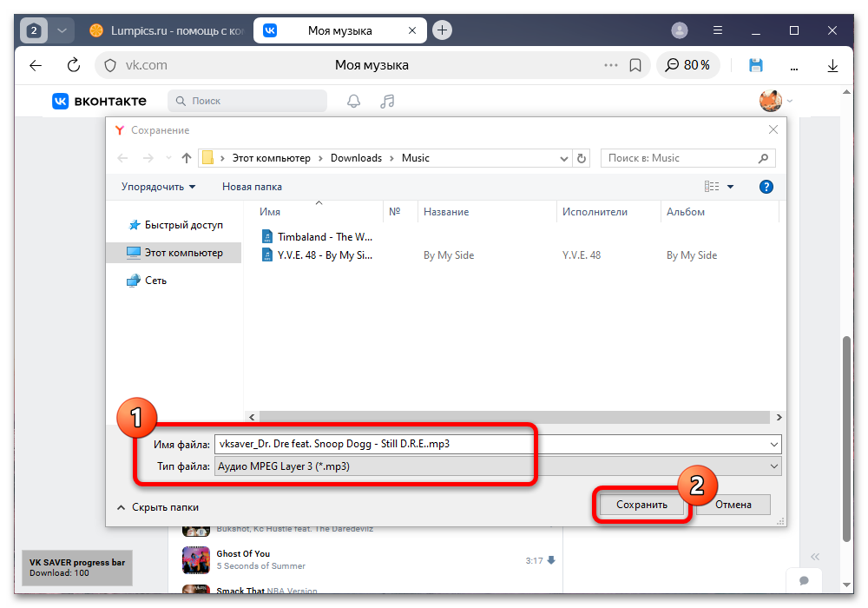The image size is (868, 608).
Task: Click the horizontal scrollbar in file list
Action: (514, 417)
